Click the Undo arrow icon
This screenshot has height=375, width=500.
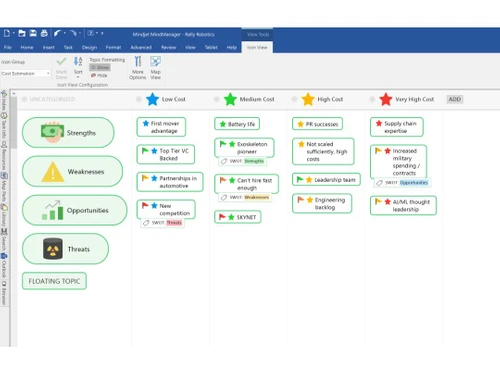(57, 33)
